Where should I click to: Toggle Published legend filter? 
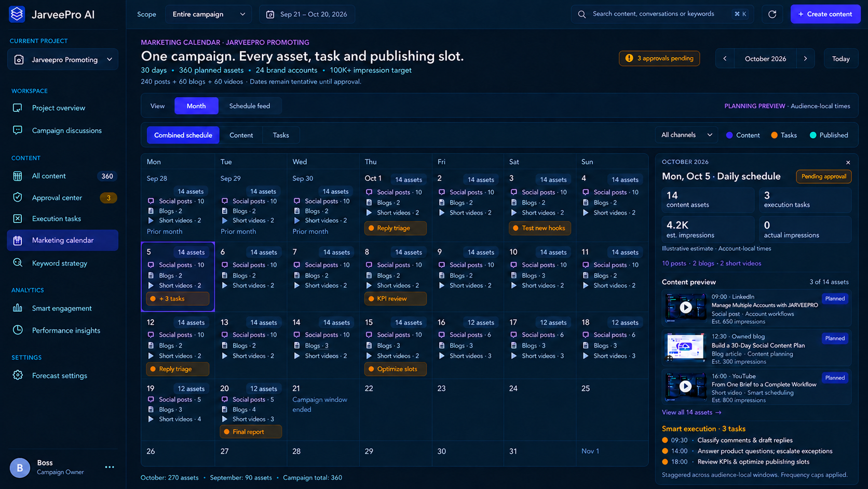[829, 135]
